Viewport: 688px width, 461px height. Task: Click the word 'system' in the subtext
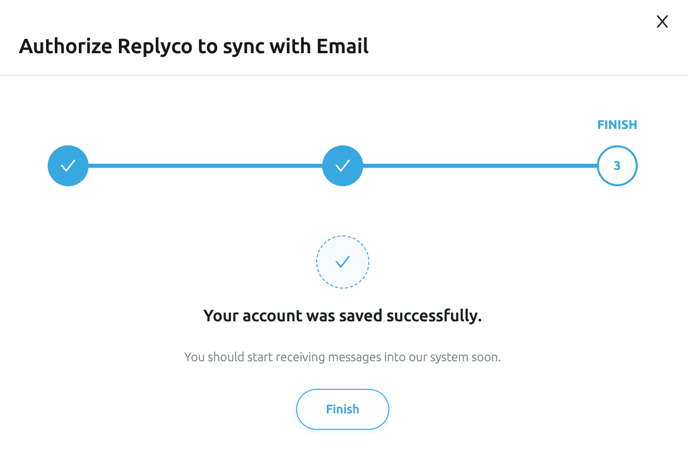pyautogui.click(x=442, y=357)
